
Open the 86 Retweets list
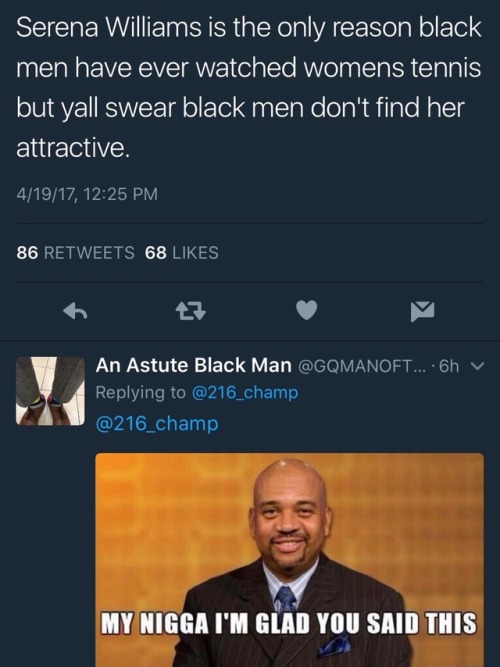(75, 253)
